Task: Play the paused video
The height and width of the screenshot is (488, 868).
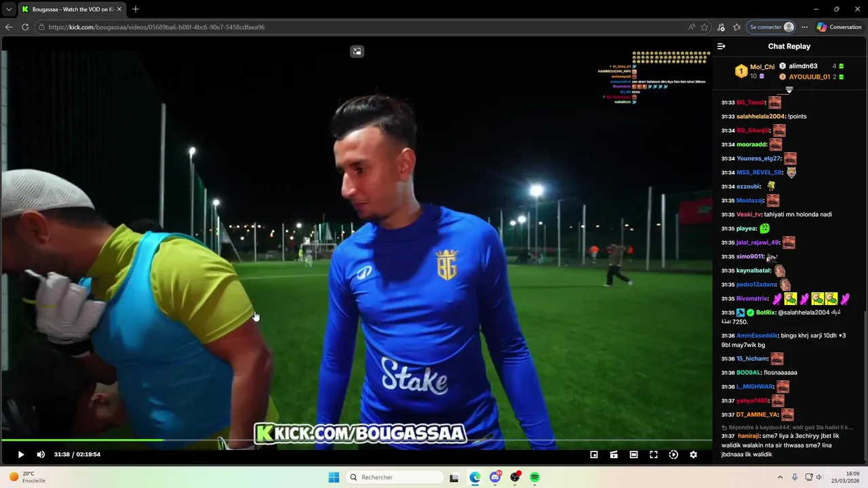Action: point(21,455)
